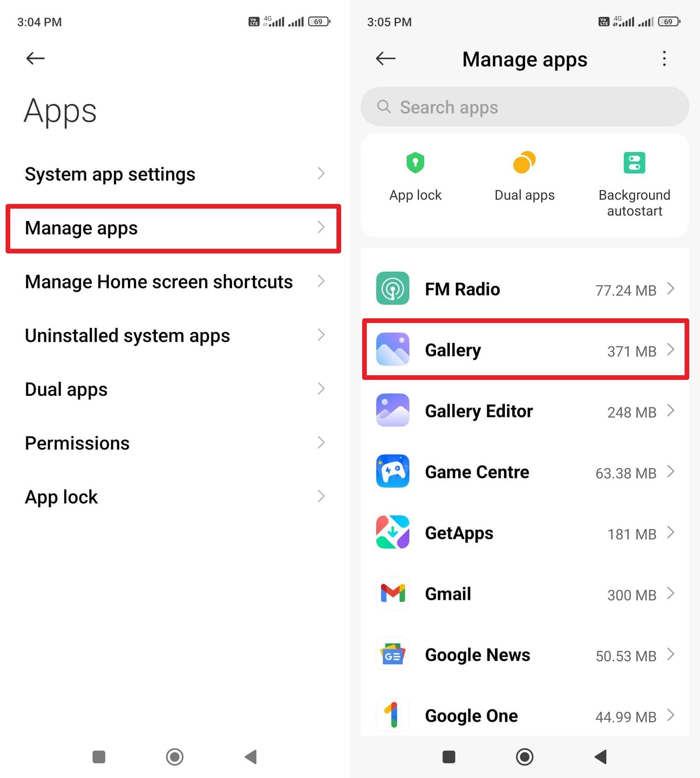Tap the Gmail envelope icon
The width and height of the screenshot is (700, 778).
tap(392, 593)
